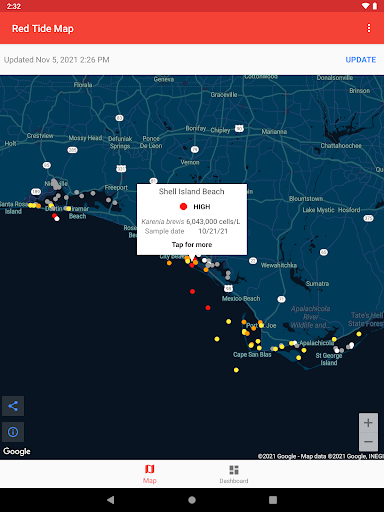Tap the HIGH red status dot in popup
Viewport: 384px width, 512px height.
click(x=183, y=207)
